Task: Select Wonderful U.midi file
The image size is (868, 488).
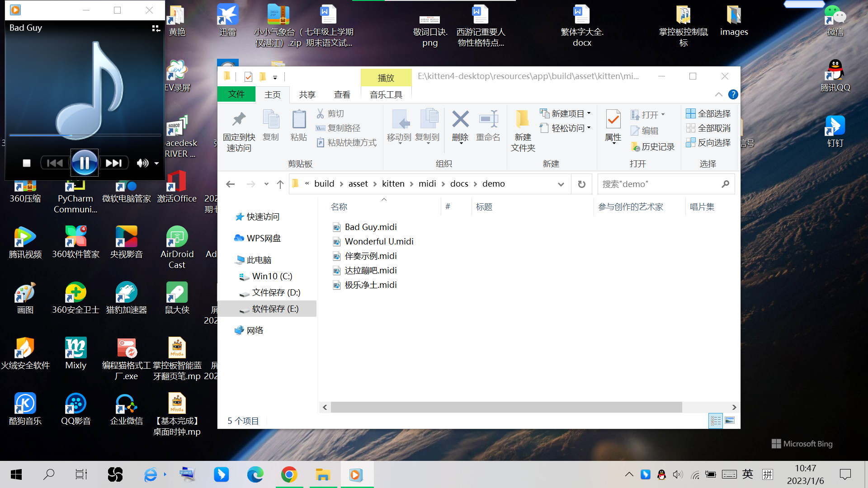Action: click(379, 241)
